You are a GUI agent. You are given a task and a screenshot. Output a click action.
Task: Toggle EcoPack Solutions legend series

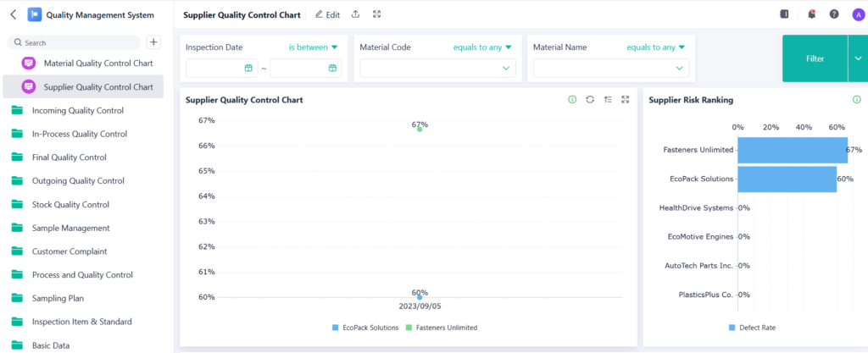coord(365,328)
